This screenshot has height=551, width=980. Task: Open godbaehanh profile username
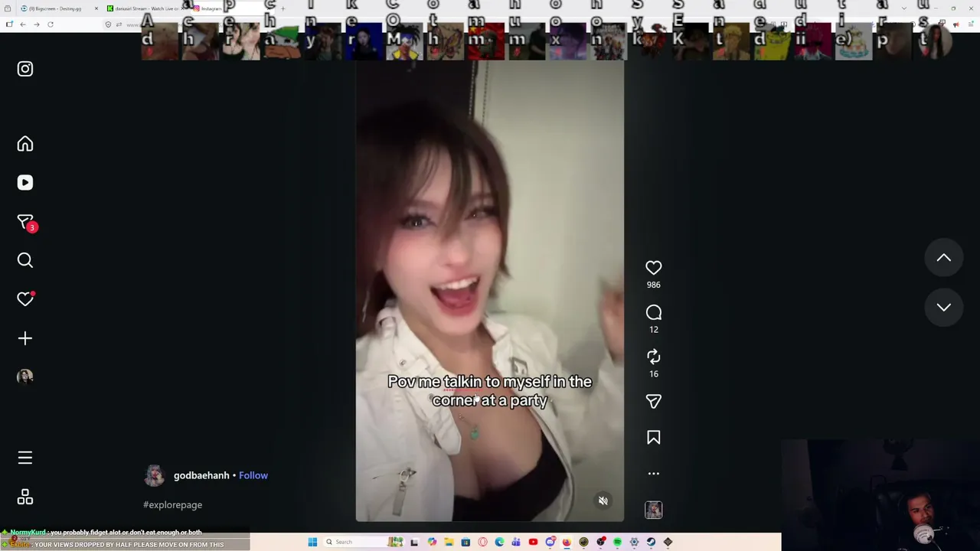coord(201,475)
